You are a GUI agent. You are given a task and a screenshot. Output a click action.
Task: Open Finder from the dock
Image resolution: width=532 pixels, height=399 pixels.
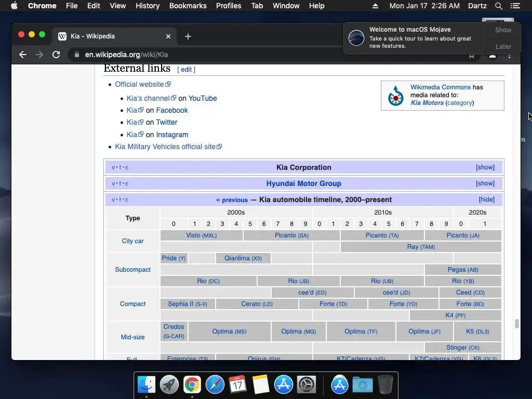tap(147, 385)
